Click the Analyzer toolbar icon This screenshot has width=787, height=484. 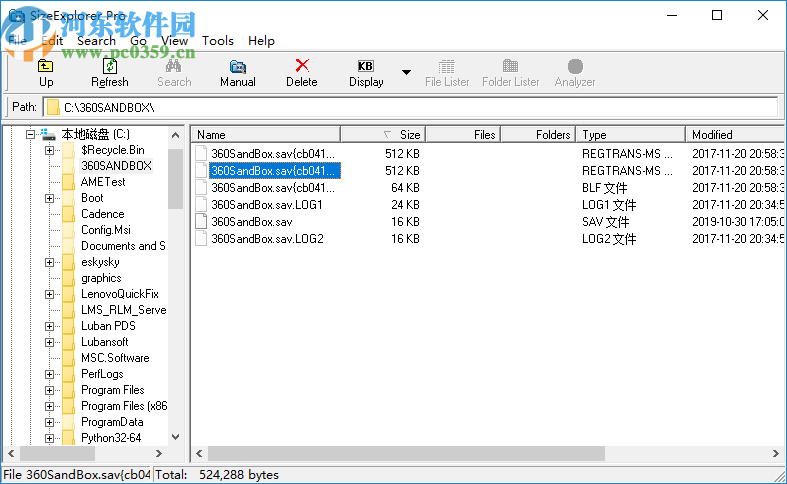coord(575,66)
